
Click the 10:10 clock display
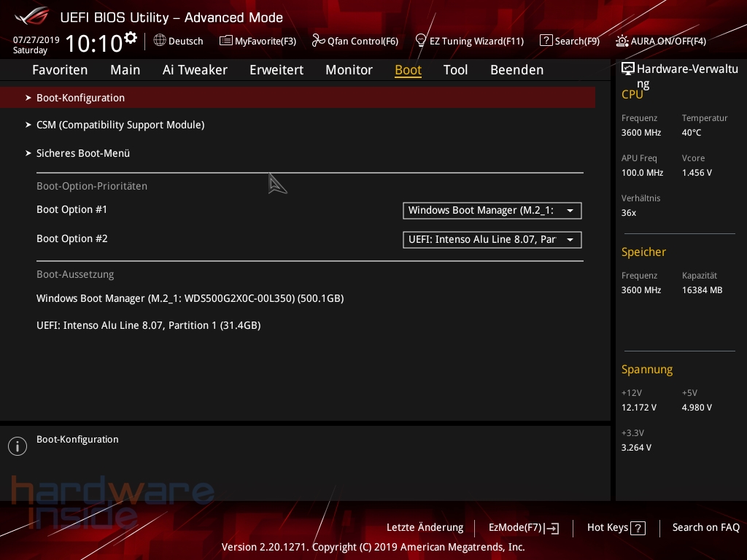[x=94, y=43]
